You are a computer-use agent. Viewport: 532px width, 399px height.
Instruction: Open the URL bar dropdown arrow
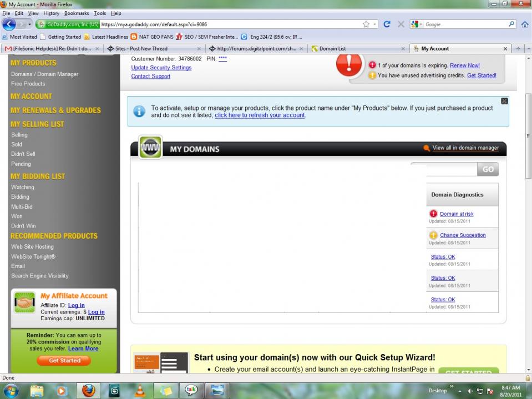point(374,24)
